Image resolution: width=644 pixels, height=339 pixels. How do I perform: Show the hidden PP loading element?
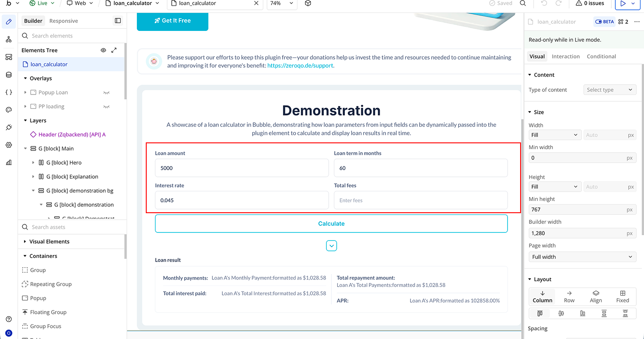click(x=106, y=107)
